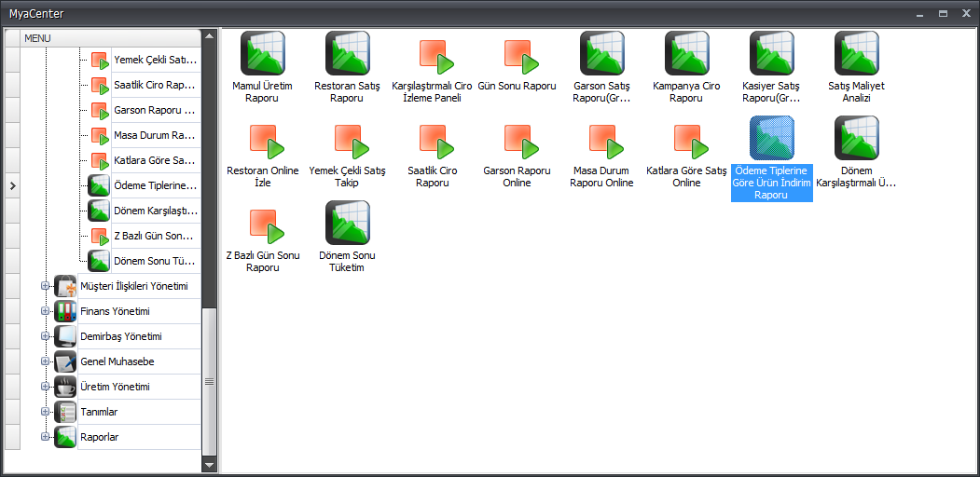Viewport: 980px width, 477px height.
Task: Select Ödeme Tiplerine... tree entry
Action: pos(156,185)
